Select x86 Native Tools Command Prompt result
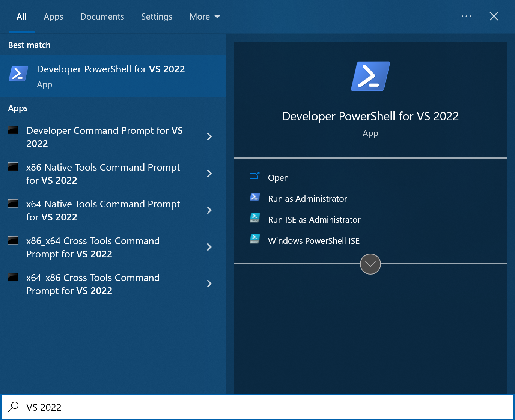 (x=113, y=174)
